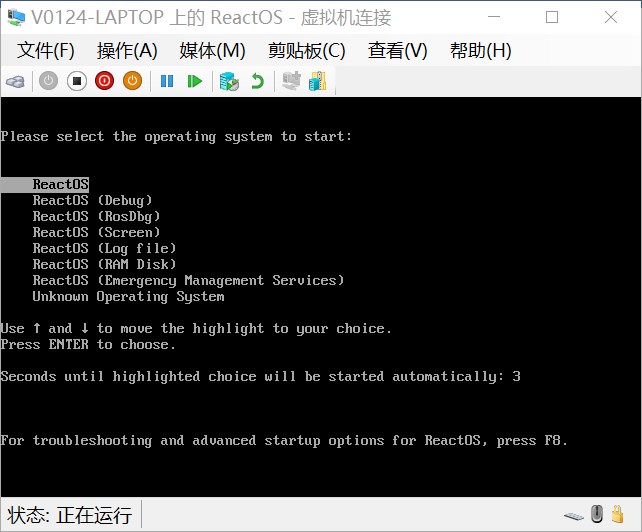This screenshot has height=532, width=642.
Task: Open the 文件(F) menu
Action: coord(46,51)
